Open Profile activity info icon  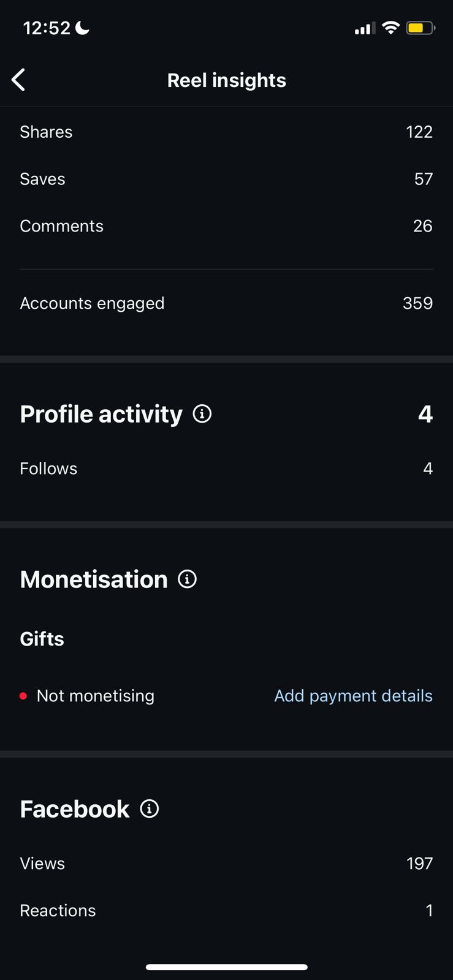(x=202, y=414)
